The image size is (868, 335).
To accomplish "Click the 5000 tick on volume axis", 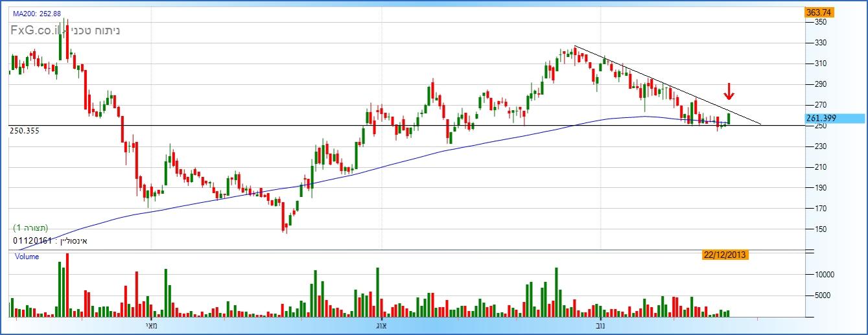I will pos(822,295).
